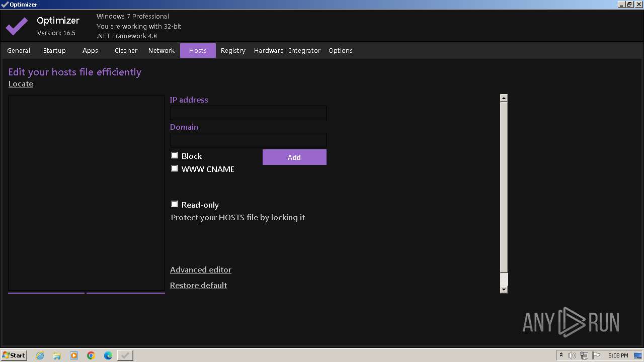This screenshot has height=362, width=644.
Task: Tick the WWW CNAME checkbox
Action: [x=175, y=168]
